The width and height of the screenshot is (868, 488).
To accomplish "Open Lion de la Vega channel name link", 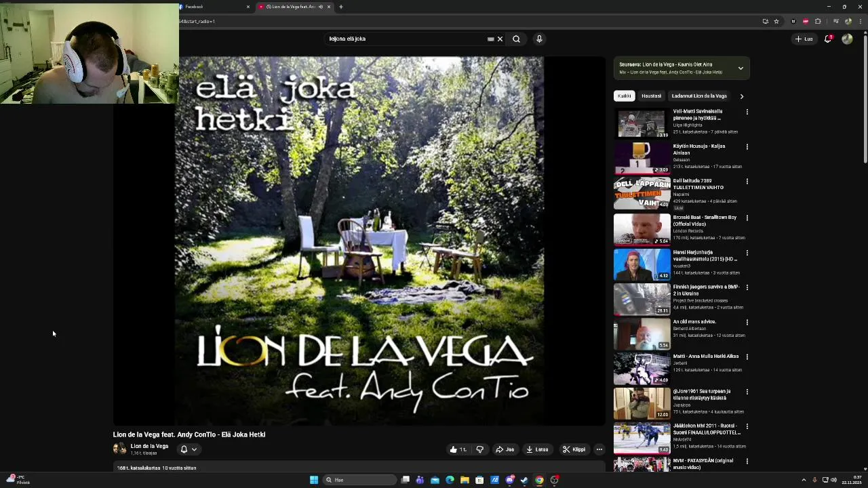I will click(149, 446).
